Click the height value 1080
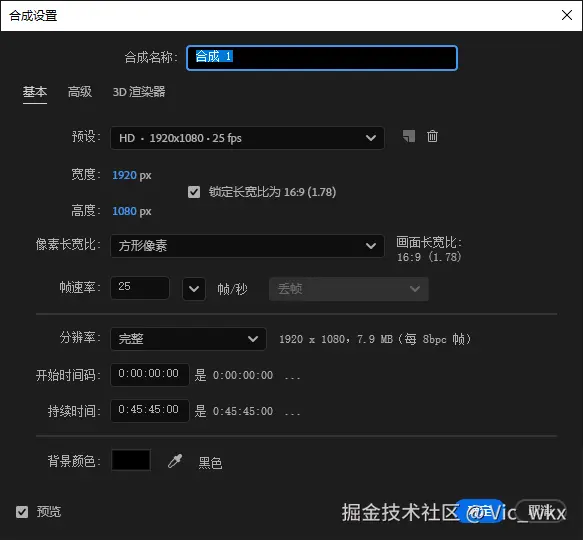583x540 pixels. click(125, 211)
